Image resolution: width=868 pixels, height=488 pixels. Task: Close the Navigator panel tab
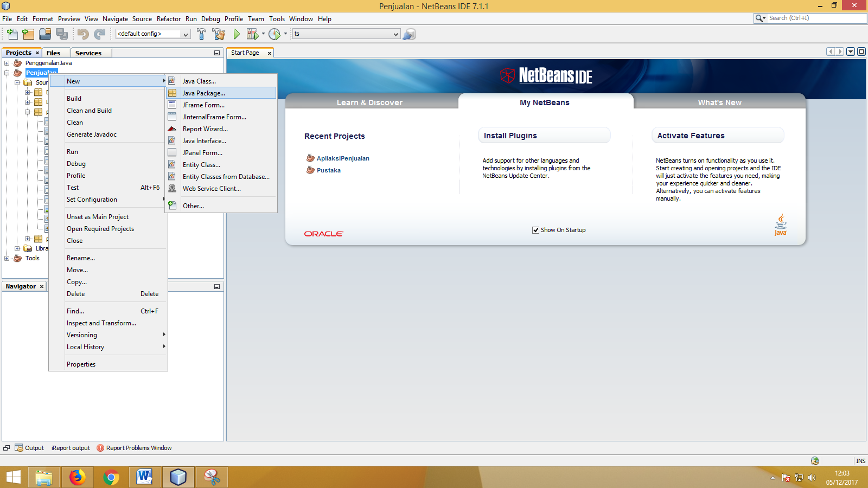(x=41, y=286)
